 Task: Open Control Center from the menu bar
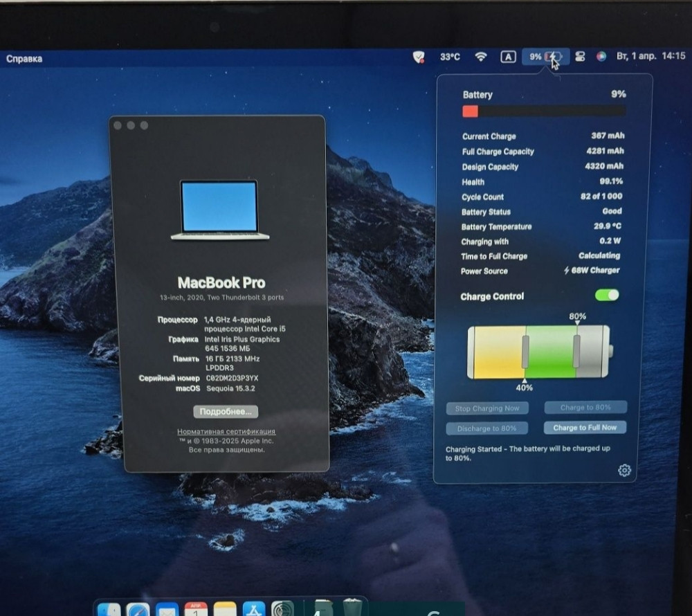(580, 57)
